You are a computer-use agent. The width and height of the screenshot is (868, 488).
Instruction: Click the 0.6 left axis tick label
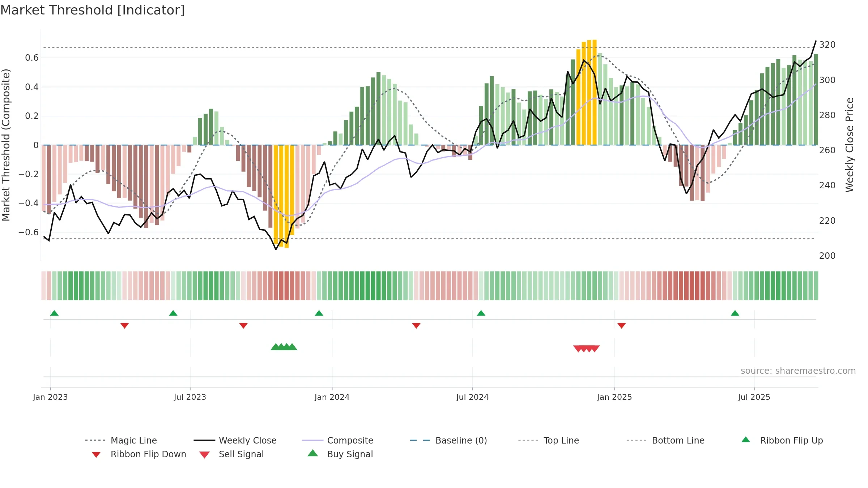coord(32,58)
